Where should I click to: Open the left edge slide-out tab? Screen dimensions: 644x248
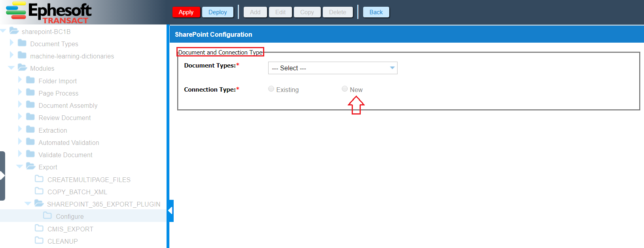pos(2,176)
